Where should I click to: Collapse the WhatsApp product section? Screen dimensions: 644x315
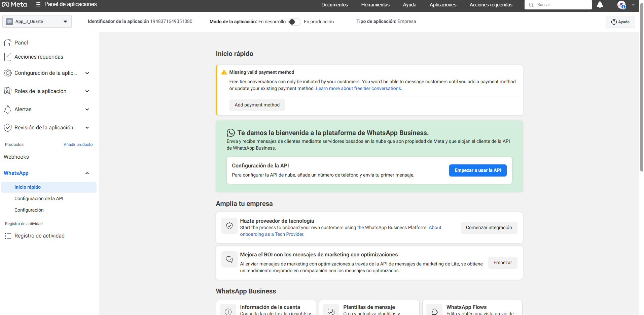pos(87,173)
